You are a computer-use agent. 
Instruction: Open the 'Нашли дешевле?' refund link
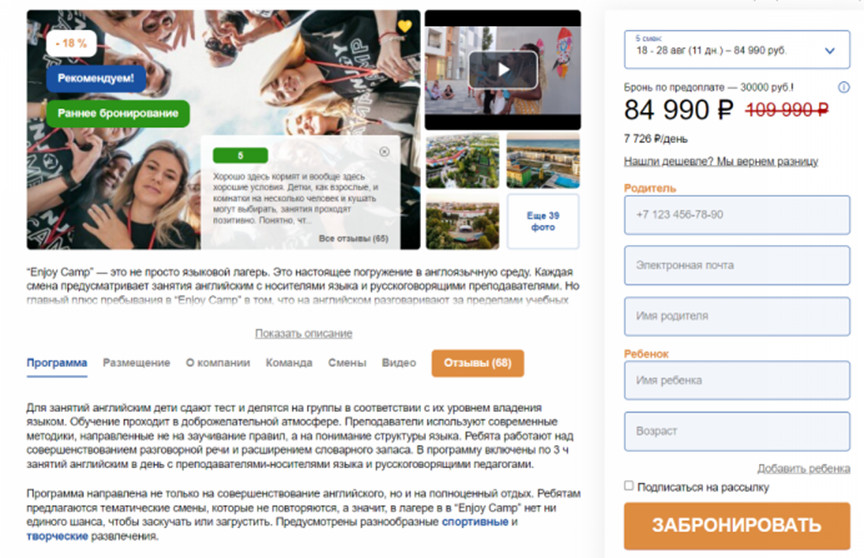721,161
